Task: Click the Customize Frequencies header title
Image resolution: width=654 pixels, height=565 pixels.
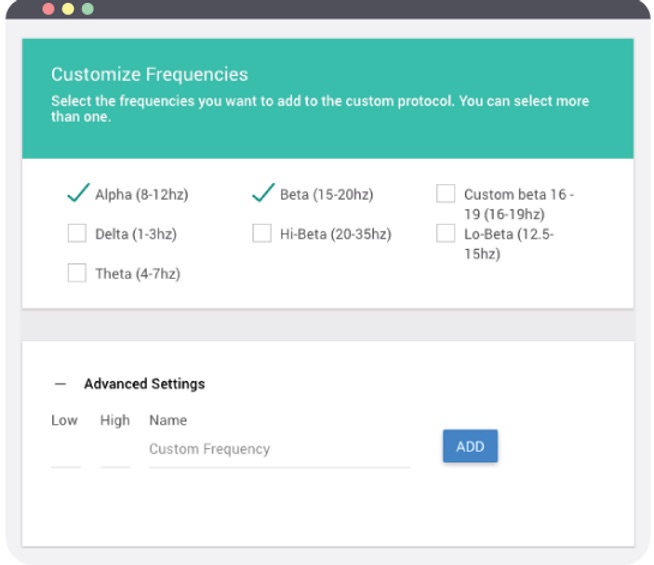Action: tap(149, 75)
